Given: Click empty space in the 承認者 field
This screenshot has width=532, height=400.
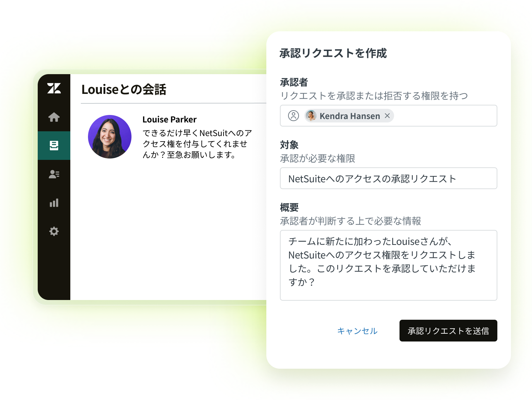Looking at the screenshot, I should pyautogui.click(x=445, y=116).
